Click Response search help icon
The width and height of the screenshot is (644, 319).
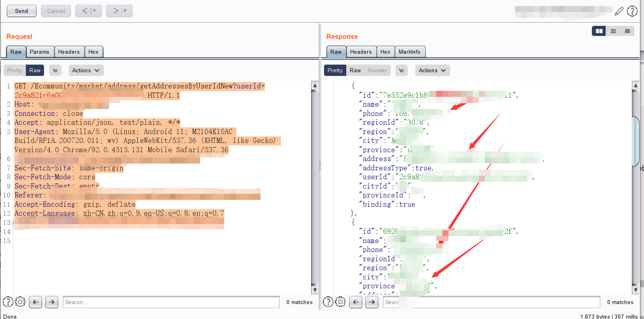328,302
